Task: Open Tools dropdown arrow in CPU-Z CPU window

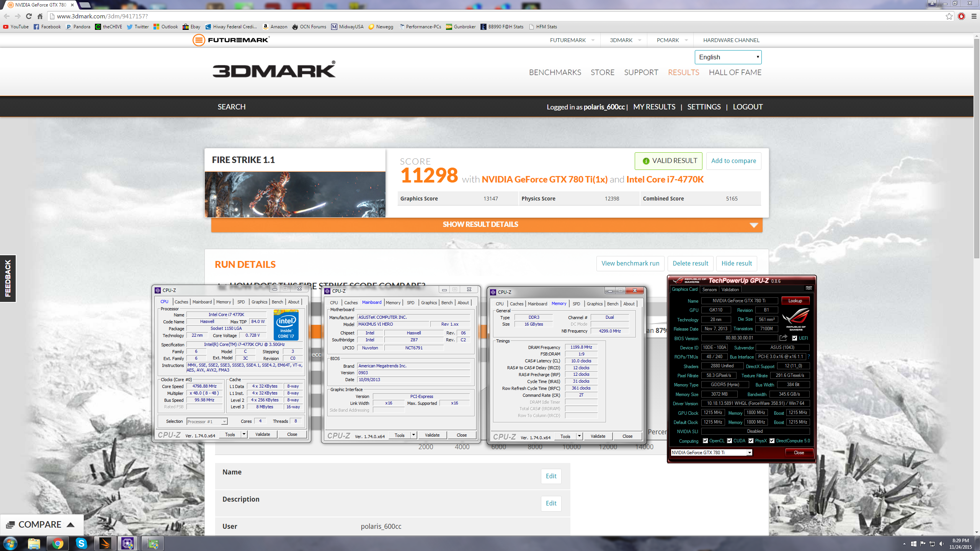Action: click(x=244, y=434)
